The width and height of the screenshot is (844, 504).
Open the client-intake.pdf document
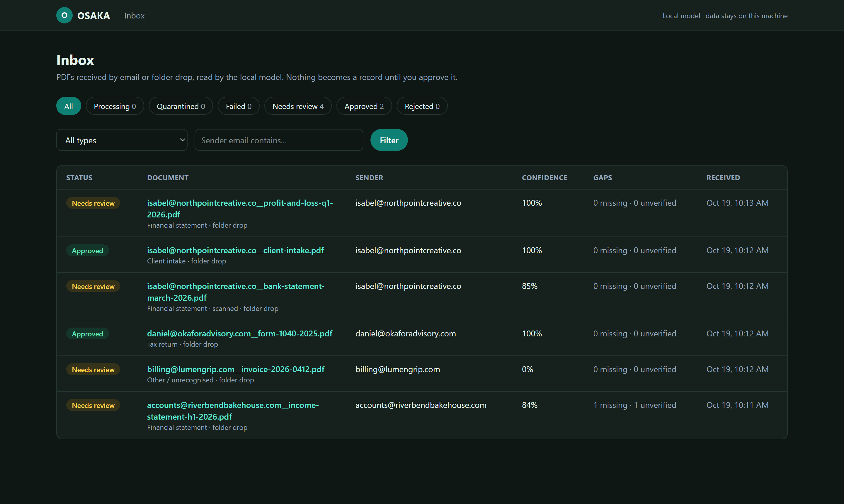[x=235, y=250]
